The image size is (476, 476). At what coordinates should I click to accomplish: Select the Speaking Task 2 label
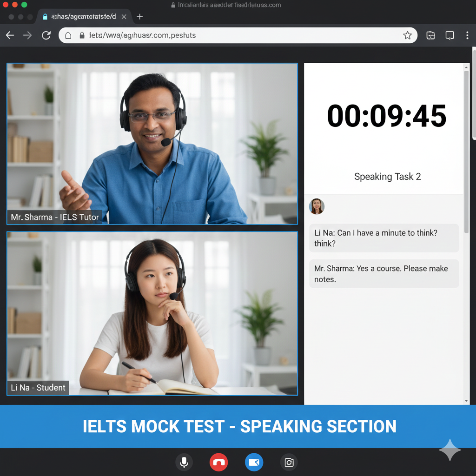(x=387, y=177)
